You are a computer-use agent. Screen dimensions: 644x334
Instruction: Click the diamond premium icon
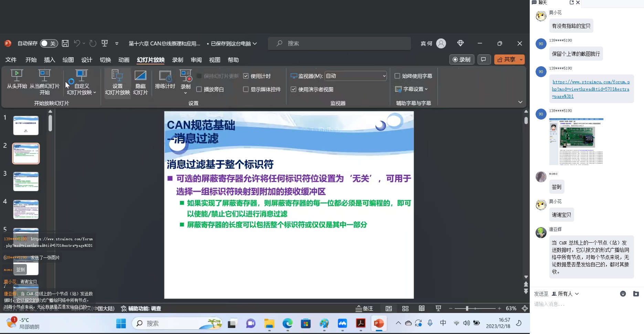point(461,43)
